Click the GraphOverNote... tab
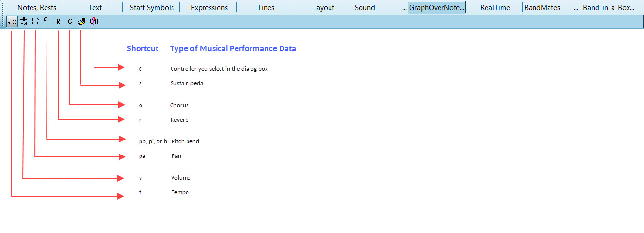Viewport: 644px width, 233px height. (x=437, y=8)
